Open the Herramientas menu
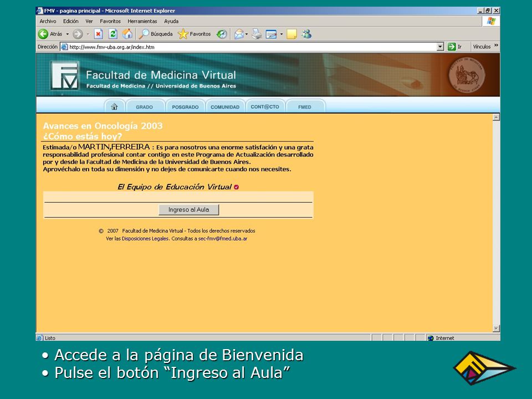 (142, 21)
